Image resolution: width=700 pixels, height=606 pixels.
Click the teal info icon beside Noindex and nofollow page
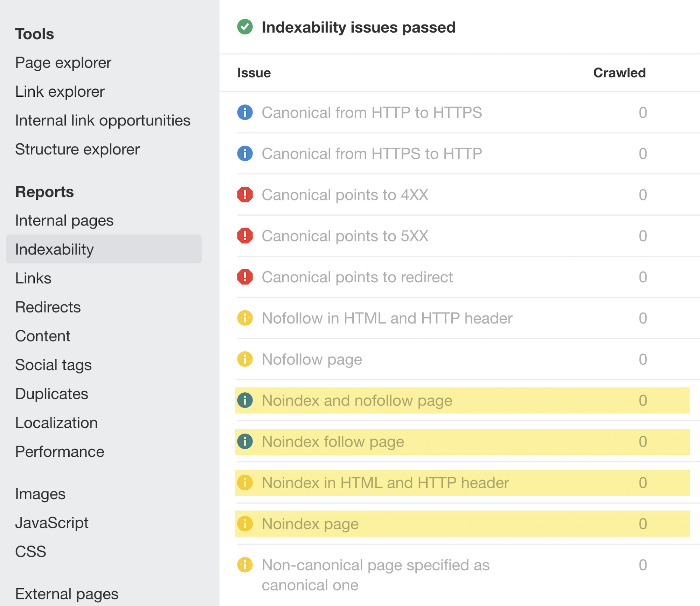[x=246, y=400]
